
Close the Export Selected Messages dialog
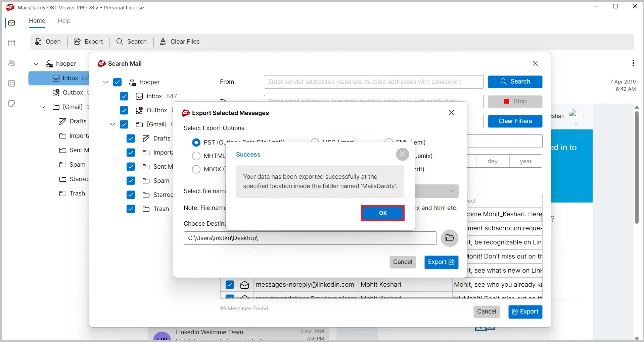(x=451, y=113)
